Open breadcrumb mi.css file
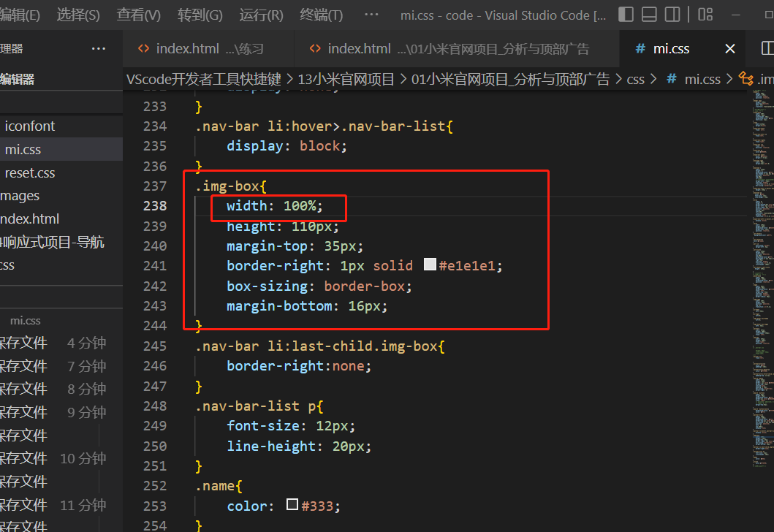Viewport: 774px width, 532px height. tap(702, 79)
